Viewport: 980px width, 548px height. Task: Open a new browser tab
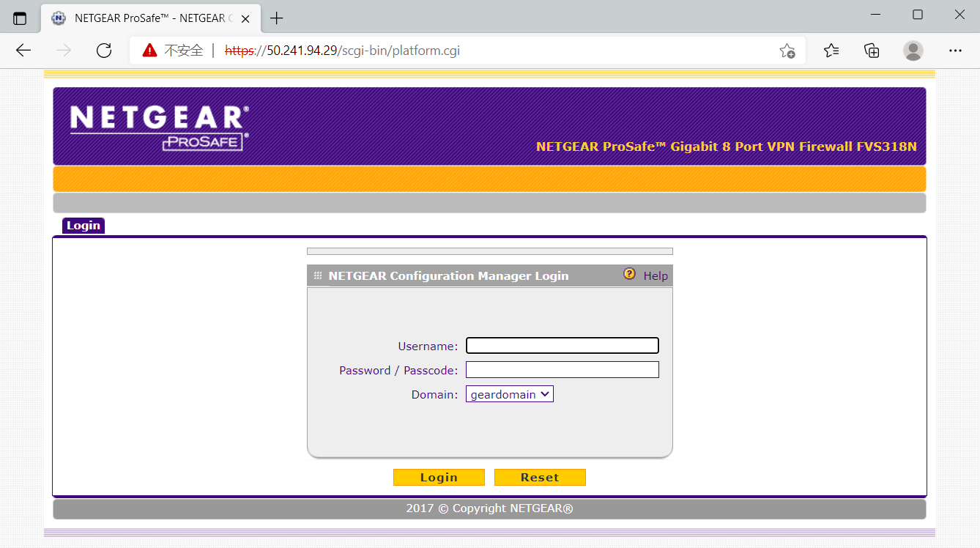point(277,18)
